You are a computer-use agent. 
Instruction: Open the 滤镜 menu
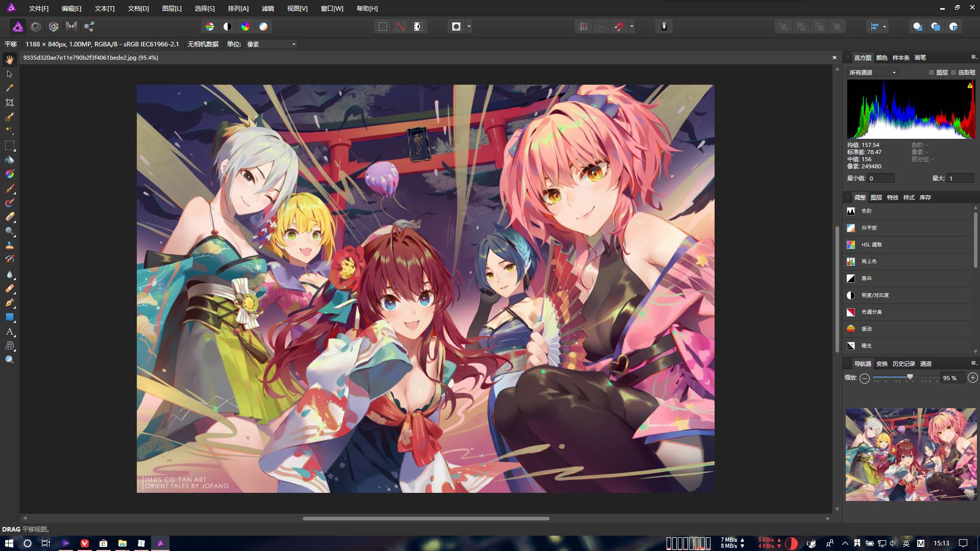pos(267,9)
